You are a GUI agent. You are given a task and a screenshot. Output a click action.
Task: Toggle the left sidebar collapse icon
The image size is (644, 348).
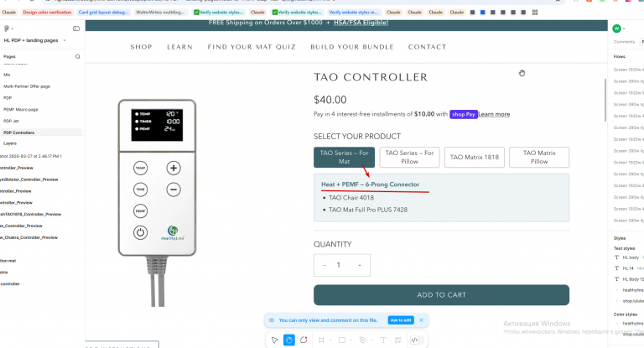coord(76,29)
